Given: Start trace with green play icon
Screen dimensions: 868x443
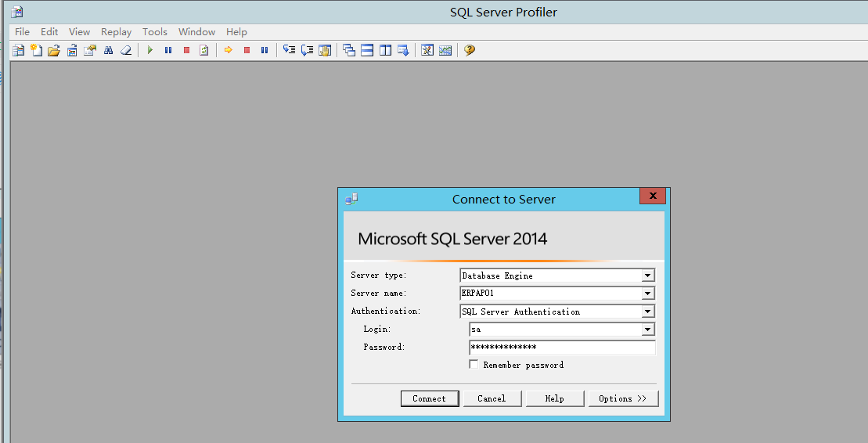Looking at the screenshot, I should pyautogui.click(x=150, y=50).
